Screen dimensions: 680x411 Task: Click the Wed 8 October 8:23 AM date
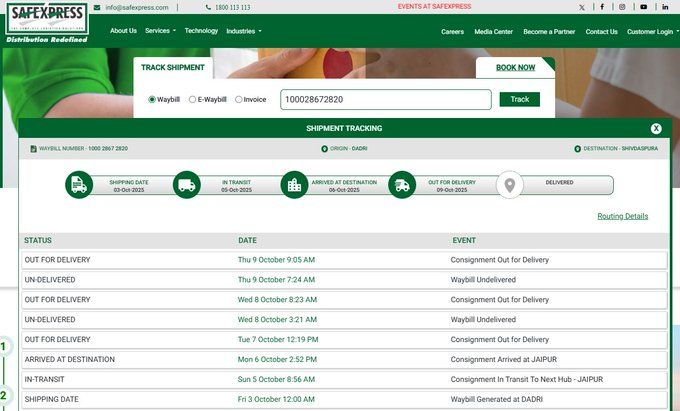(x=277, y=300)
